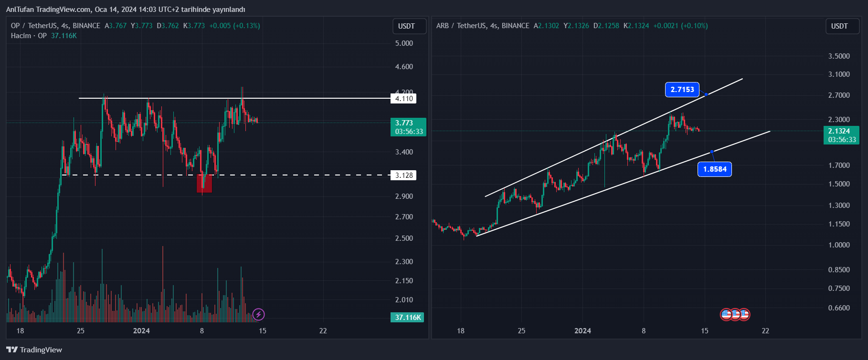The image size is (868, 360).
Task: Click the 37.116K volume label
Action: pyautogui.click(x=408, y=318)
